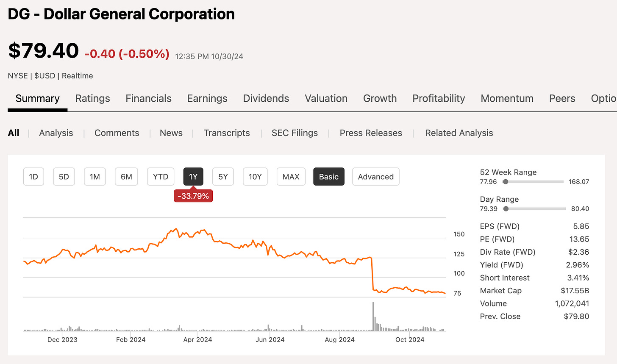Select MAX chart range
The image size is (617, 364).
[291, 177]
